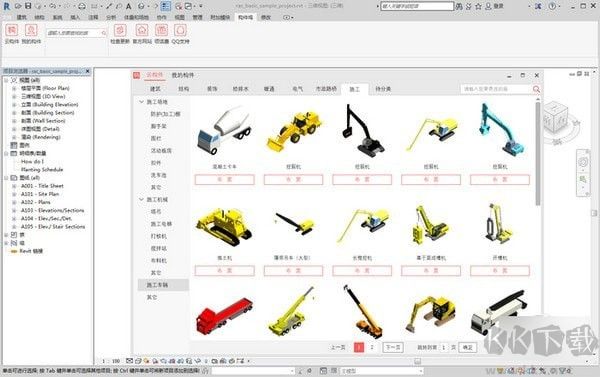Screen dimensions: 600x377
Task: Open the 官方网站 home icon
Action: tap(142, 30)
